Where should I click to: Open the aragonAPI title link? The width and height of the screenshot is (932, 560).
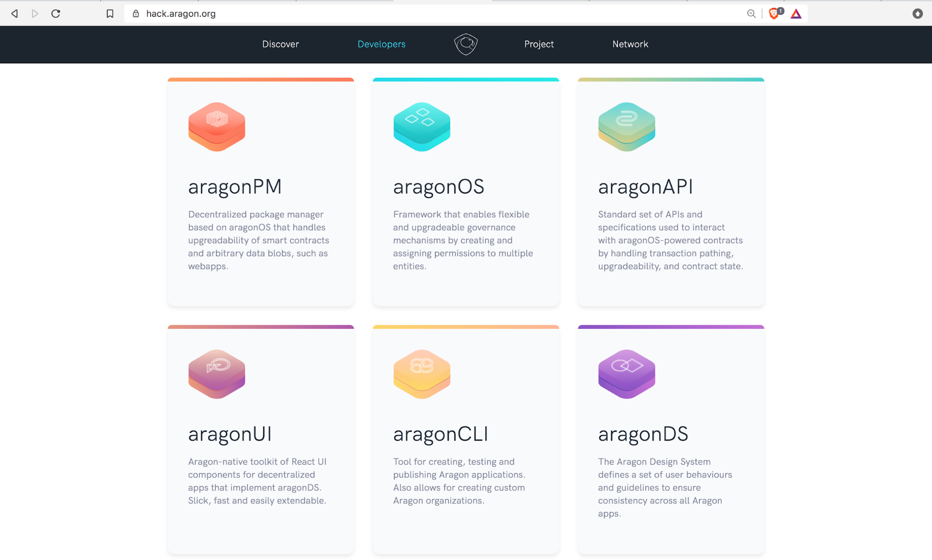pos(646,187)
